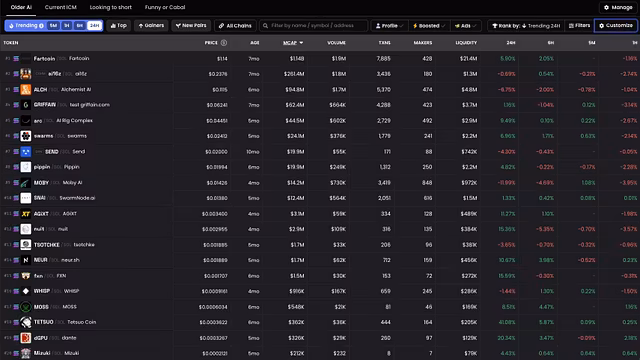Click the 'SwarmNode.ai' token name

click(77, 198)
